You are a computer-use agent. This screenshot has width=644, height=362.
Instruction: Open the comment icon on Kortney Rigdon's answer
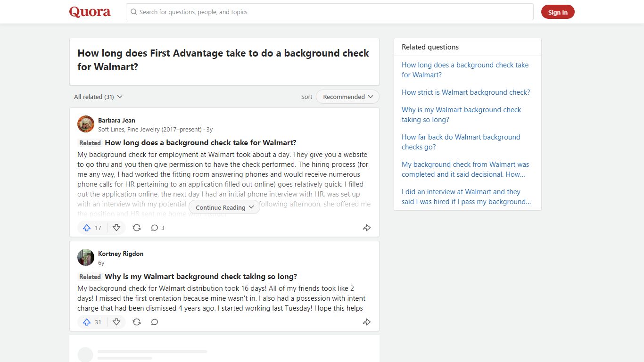pyautogui.click(x=154, y=322)
